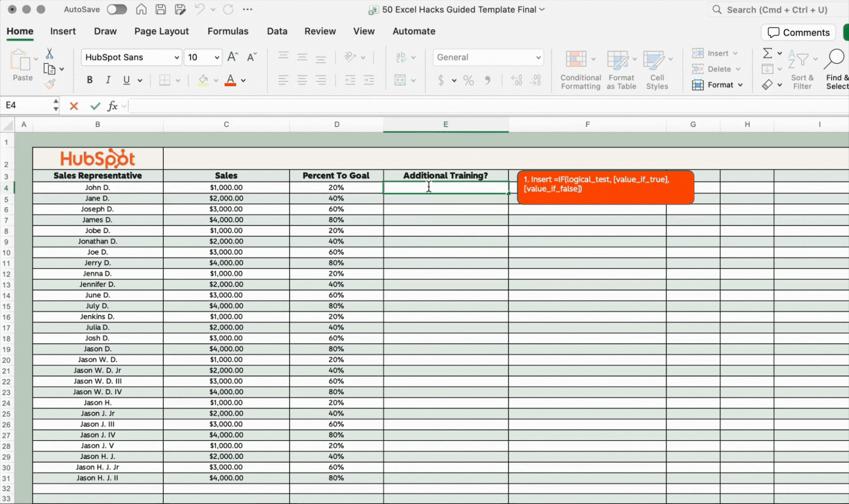
Task: Open the font size dropdown
Action: pyautogui.click(x=217, y=57)
